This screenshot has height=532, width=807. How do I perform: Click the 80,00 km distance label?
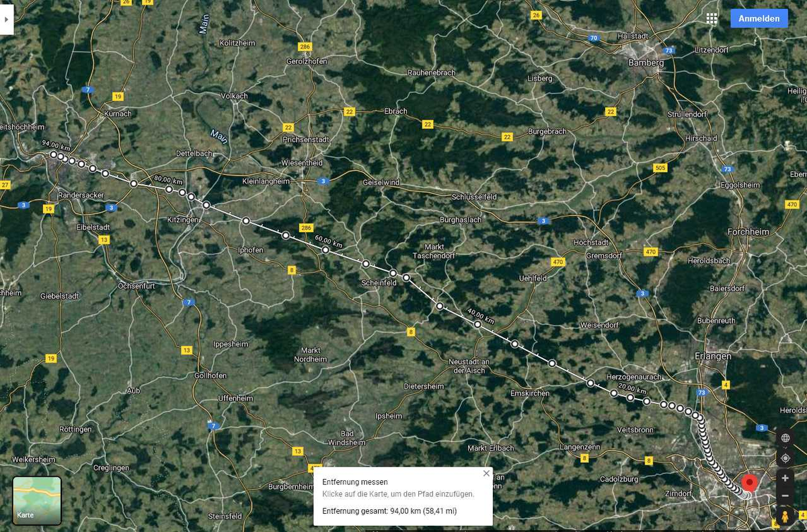pyautogui.click(x=168, y=180)
